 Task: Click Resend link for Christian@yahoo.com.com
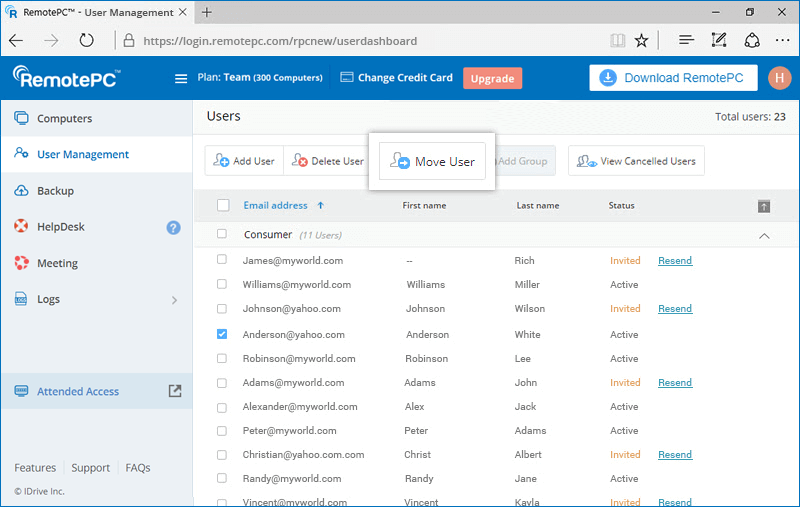(674, 454)
